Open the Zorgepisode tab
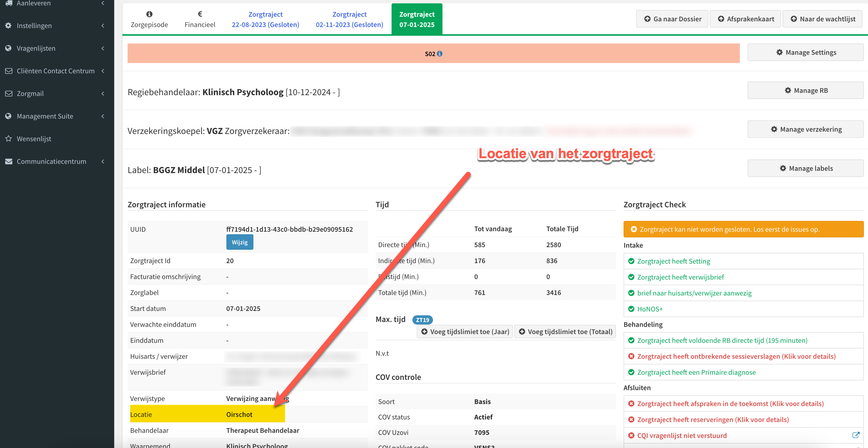This screenshot has width=868, height=448. tap(149, 19)
